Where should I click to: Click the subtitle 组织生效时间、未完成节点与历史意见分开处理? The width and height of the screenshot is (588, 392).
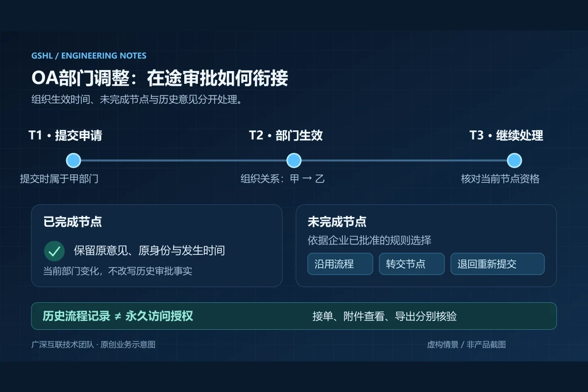click(x=137, y=99)
